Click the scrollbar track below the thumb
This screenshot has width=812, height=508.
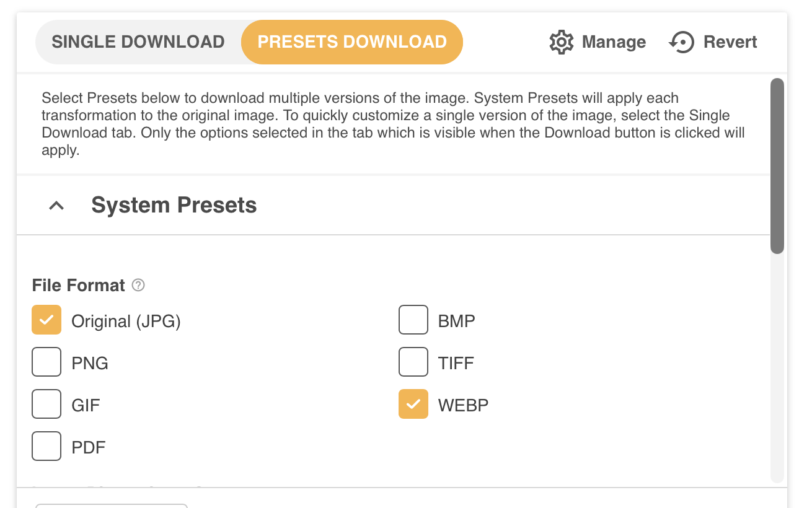point(777,369)
